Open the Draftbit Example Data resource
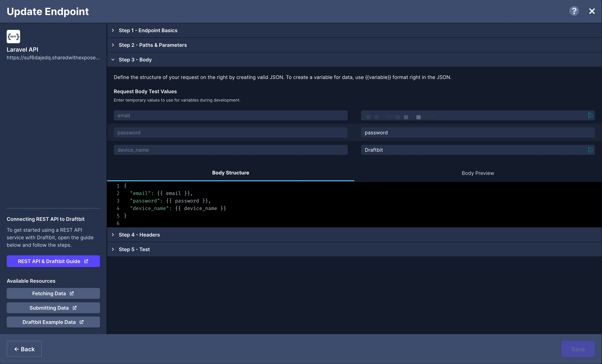 (53, 322)
